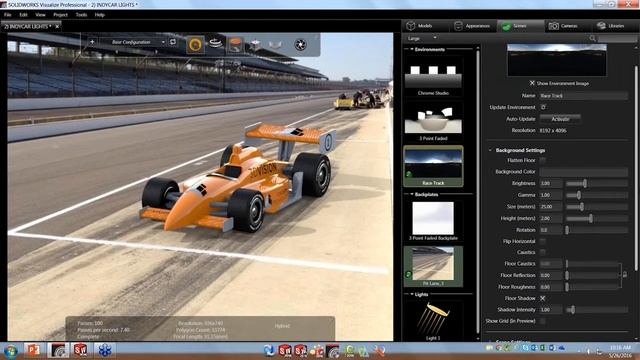Select the Race Track environment thumbnail
This screenshot has height=360, width=640.
coord(433,166)
